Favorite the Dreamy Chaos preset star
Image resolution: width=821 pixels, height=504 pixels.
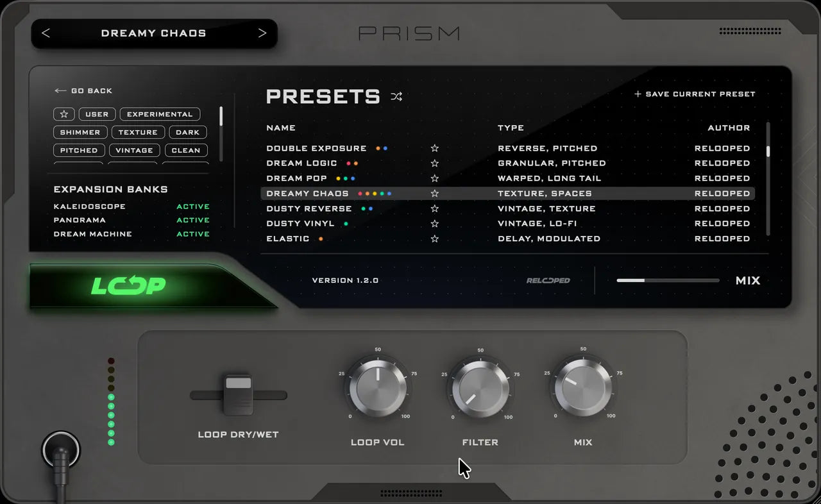434,194
